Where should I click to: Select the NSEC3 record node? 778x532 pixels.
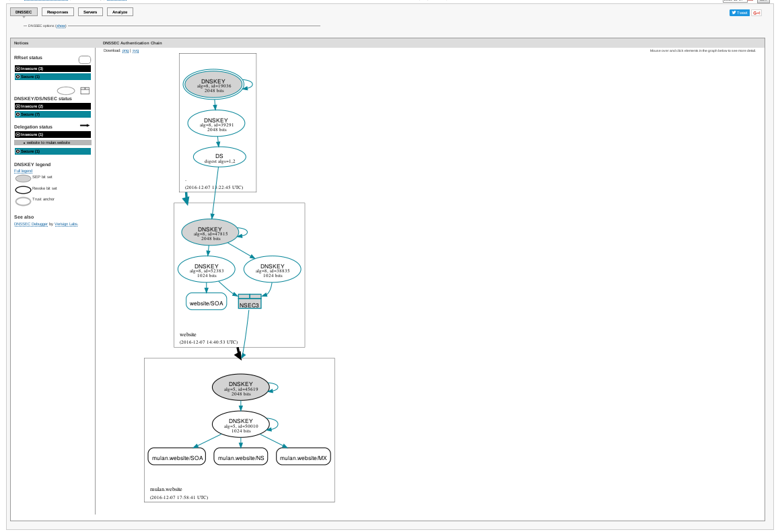(x=249, y=302)
